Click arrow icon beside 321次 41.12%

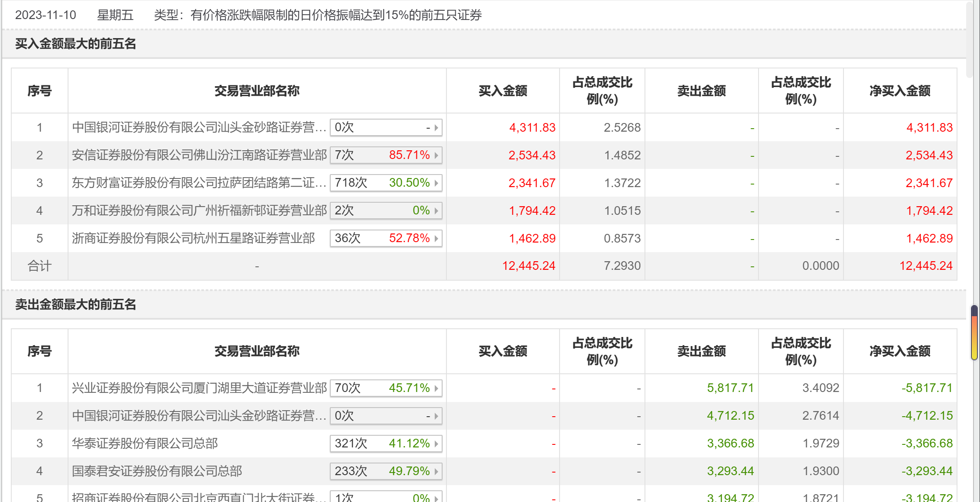pos(436,444)
